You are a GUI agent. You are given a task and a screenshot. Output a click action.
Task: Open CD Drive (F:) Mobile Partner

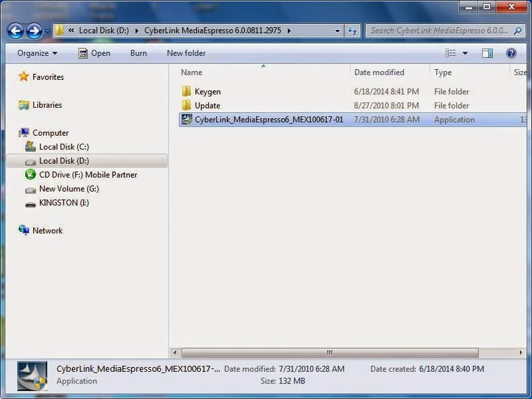click(88, 174)
